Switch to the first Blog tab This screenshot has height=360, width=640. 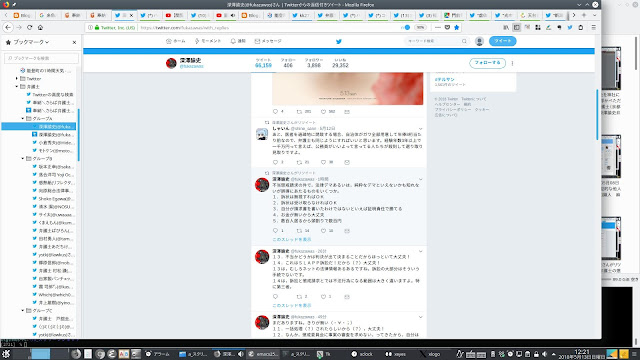(x=23, y=16)
